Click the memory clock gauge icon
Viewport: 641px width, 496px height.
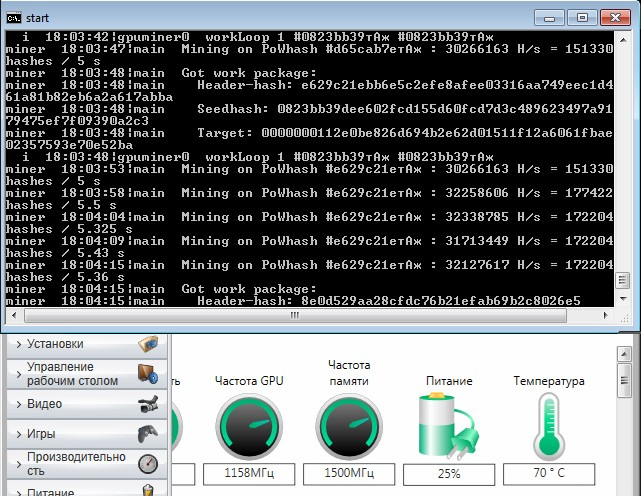(x=349, y=425)
